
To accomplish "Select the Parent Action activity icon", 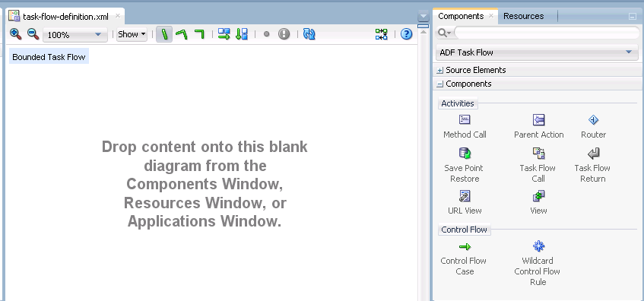I will [x=538, y=119].
